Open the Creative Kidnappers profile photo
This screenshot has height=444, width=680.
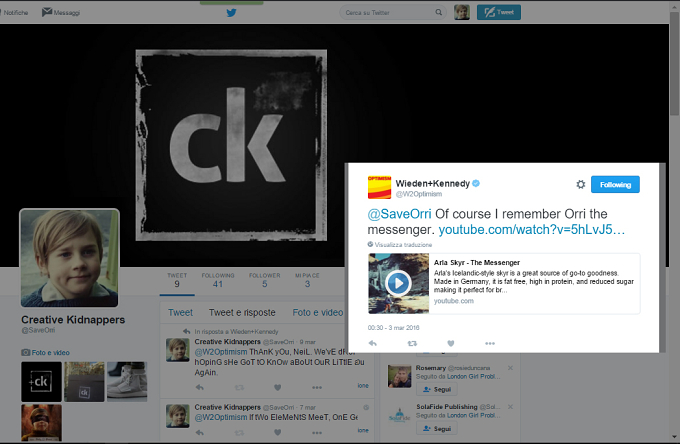69,258
